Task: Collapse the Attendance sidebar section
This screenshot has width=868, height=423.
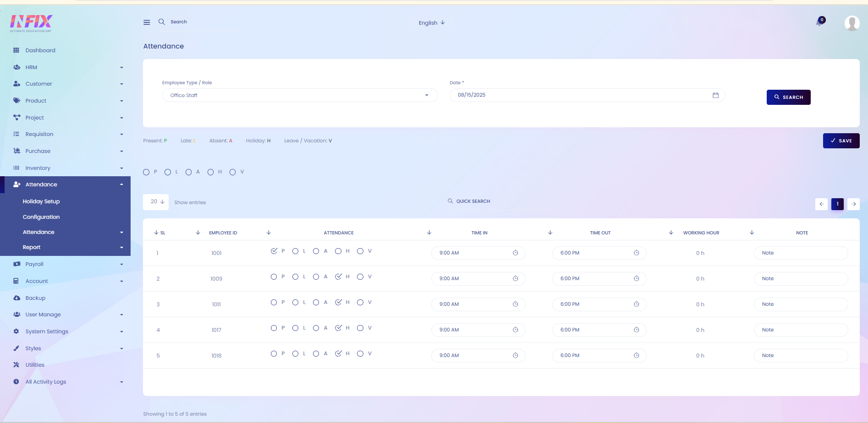Action: click(121, 184)
